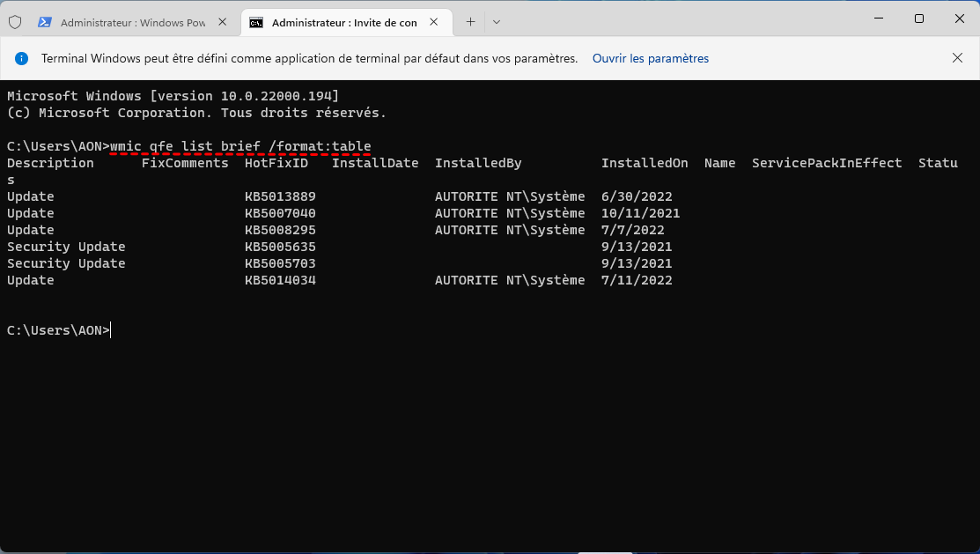This screenshot has width=980, height=554.
Task: Click the install date 7/7/2022
Action: coord(632,230)
